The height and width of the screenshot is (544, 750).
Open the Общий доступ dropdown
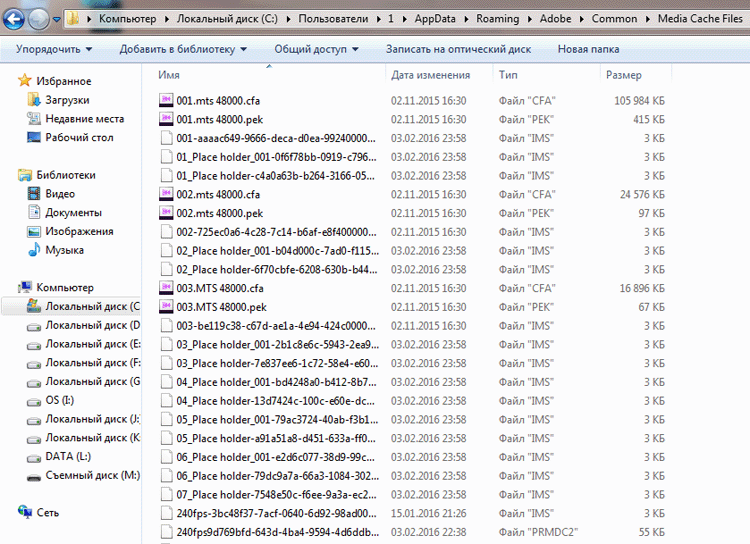coord(316,49)
